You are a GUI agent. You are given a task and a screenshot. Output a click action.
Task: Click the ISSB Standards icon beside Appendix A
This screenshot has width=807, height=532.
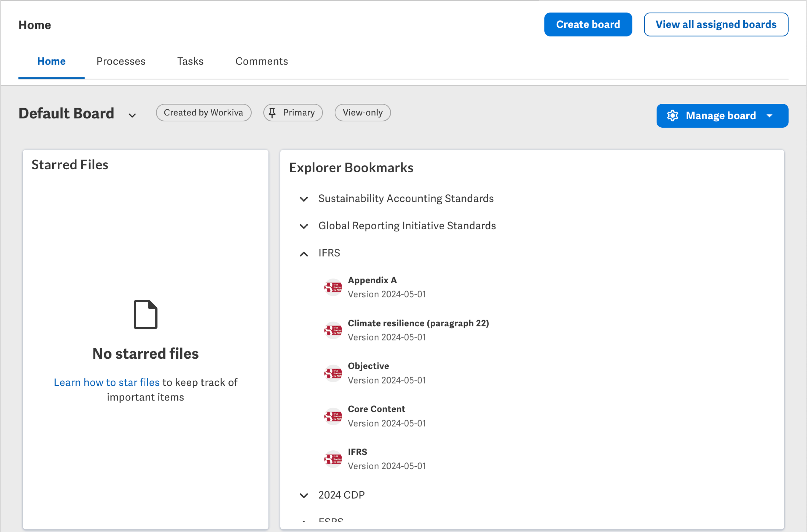tap(333, 287)
